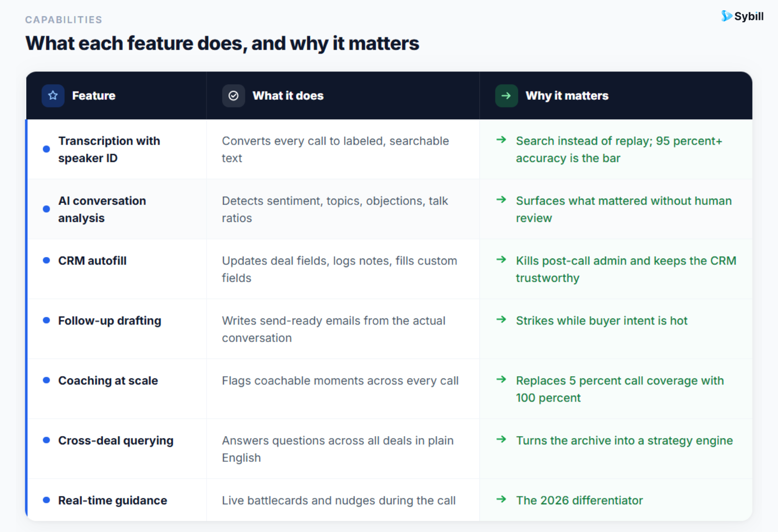This screenshot has width=778, height=532.
Task: Click the arrow before 'The 2026 differentiator'
Action: (501, 499)
